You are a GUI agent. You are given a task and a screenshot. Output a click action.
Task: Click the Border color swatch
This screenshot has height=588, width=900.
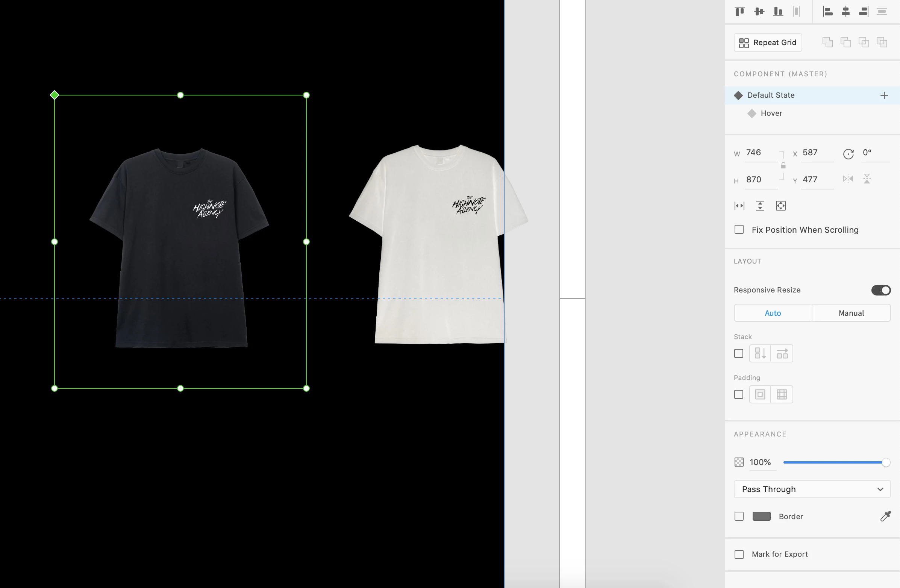(761, 516)
